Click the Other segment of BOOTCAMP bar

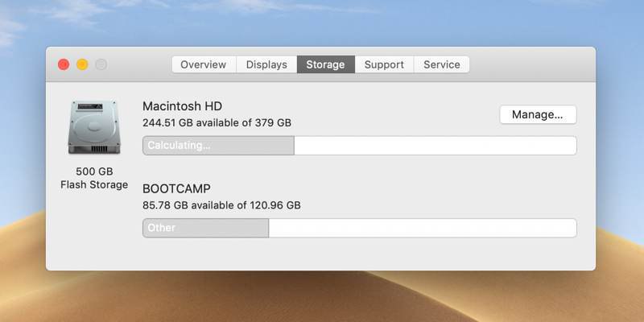pyautogui.click(x=206, y=228)
